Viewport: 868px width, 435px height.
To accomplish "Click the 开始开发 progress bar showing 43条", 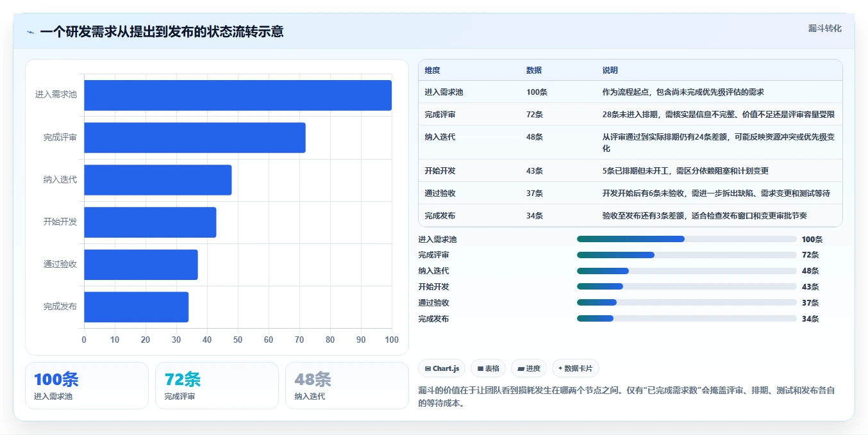I will (687, 286).
